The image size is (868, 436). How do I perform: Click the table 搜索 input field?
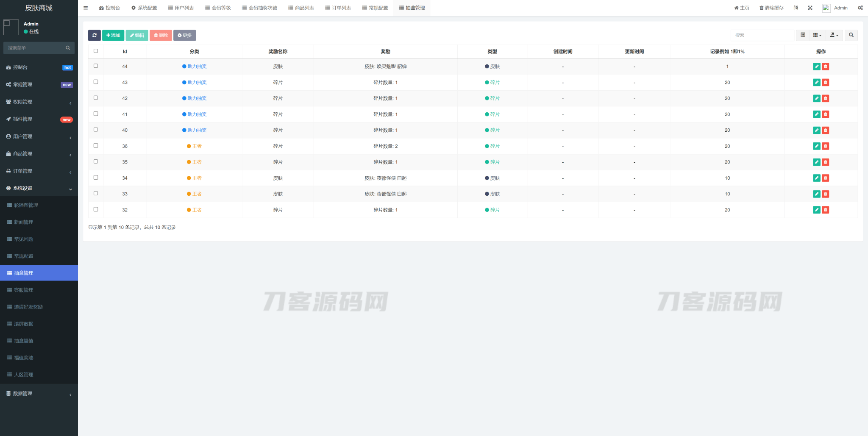click(762, 35)
